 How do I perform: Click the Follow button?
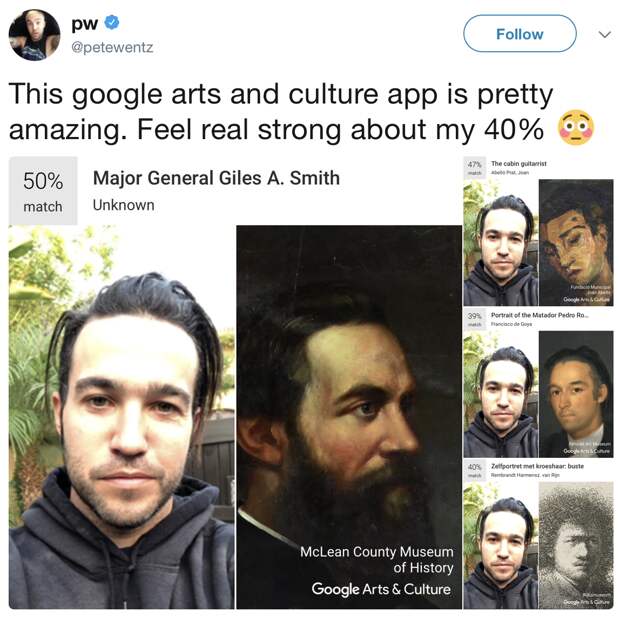pos(519,34)
